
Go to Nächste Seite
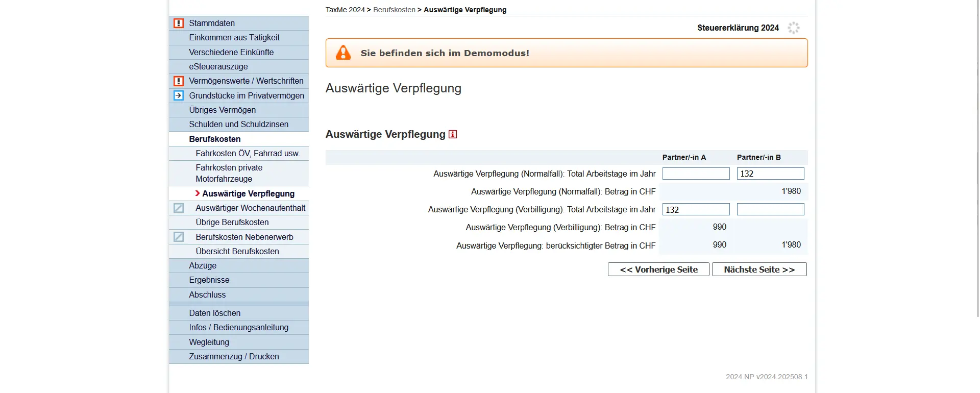(x=759, y=269)
